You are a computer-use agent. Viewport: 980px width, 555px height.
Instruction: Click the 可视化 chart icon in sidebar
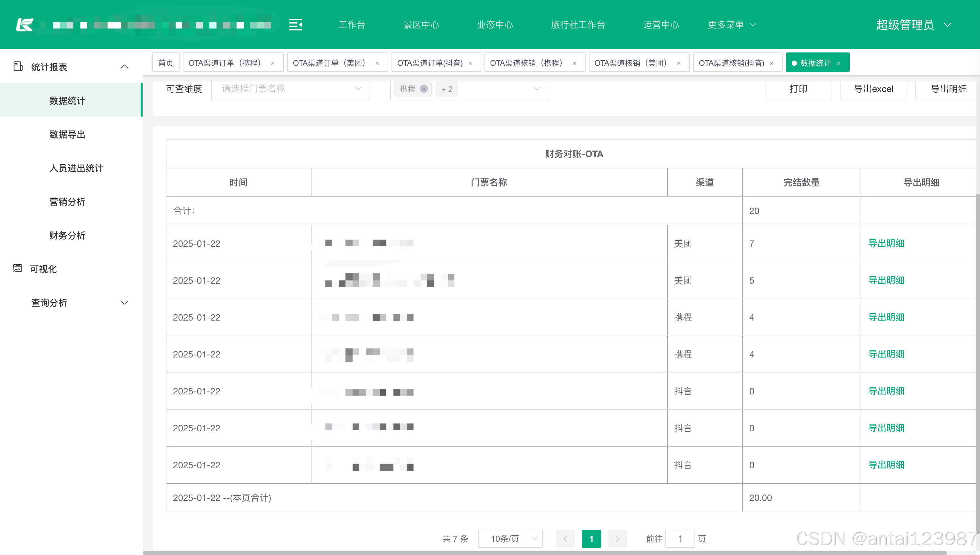click(x=17, y=268)
